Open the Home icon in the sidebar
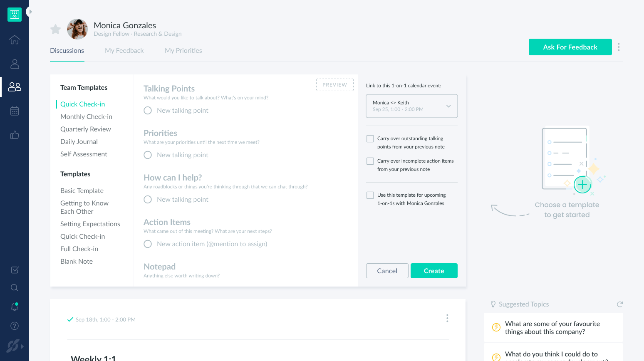This screenshot has width=644, height=361. [14, 40]
